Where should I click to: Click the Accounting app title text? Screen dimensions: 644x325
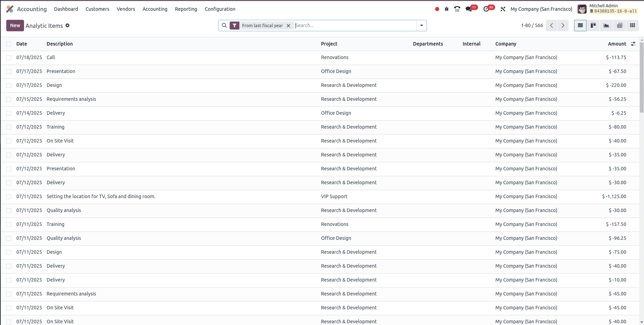[32, 9]
